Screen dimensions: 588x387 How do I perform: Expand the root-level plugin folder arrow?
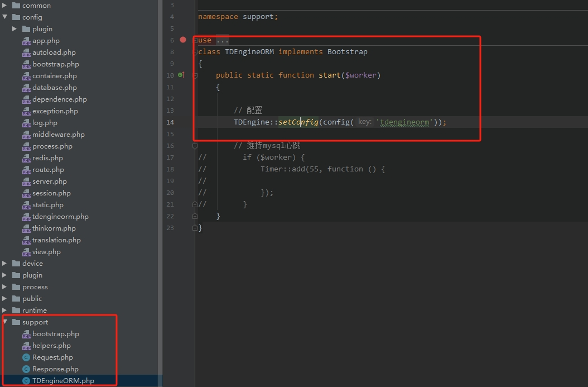click(4, 275)
